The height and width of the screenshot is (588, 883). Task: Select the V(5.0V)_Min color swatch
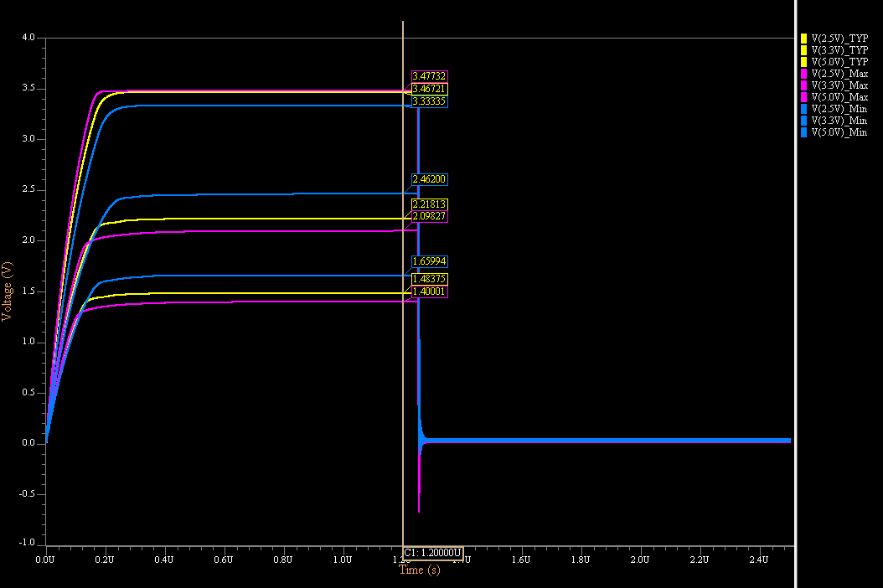click(x=803, y=132)
